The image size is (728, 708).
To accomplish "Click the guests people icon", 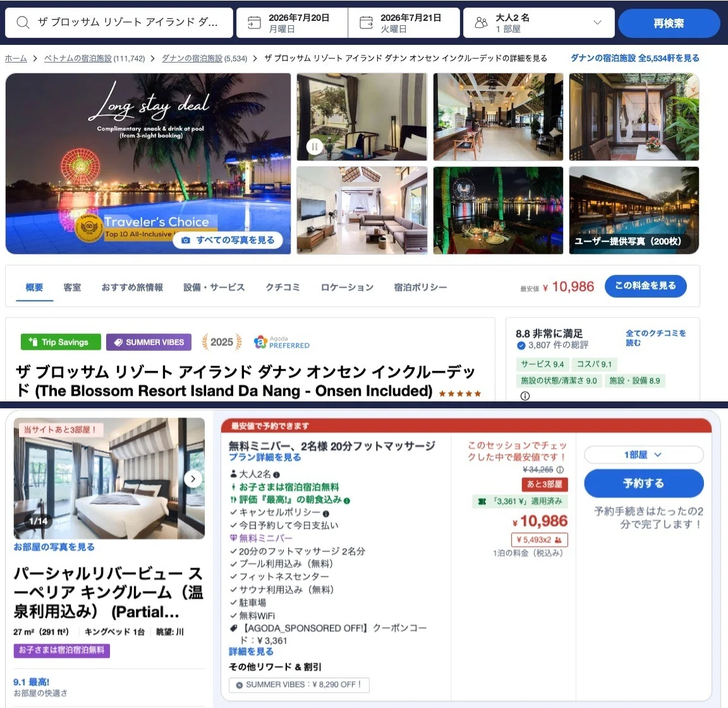I will [x=482, y=23].
